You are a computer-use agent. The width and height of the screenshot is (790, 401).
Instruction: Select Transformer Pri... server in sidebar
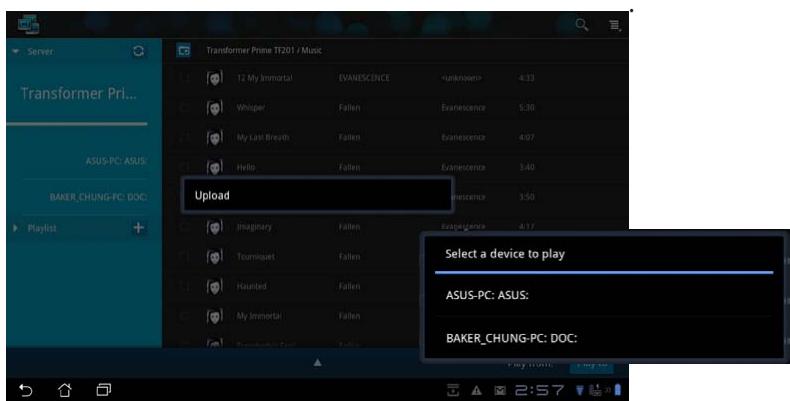[78, 94]
